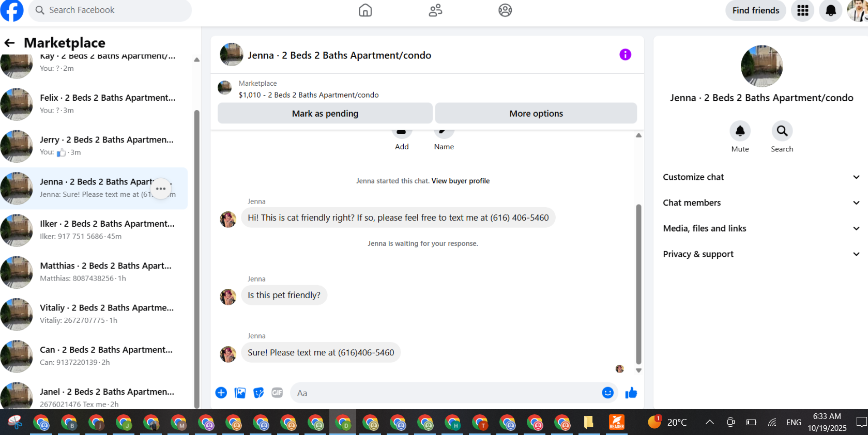Click the Search Facebook field
Screen dimensions: 868x435
[110, 10]
